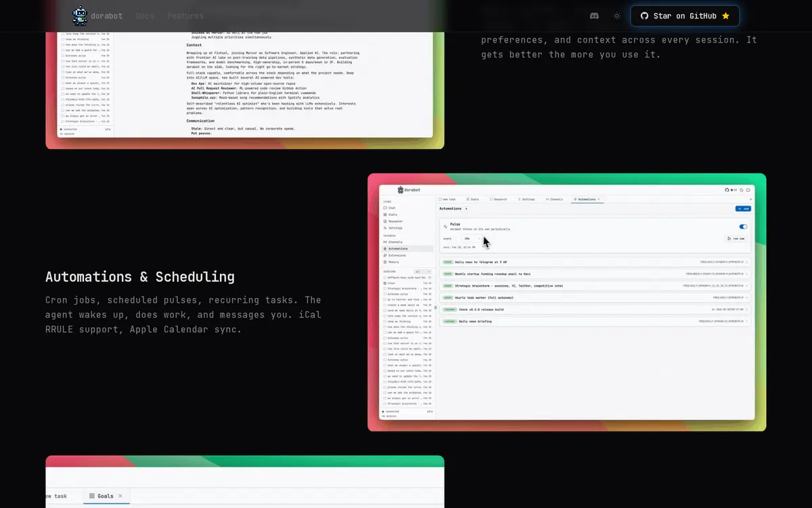Viewport: 812px width, 508px height.
Task: Click the blue '+ new' automation button
Action: [743, 209]
